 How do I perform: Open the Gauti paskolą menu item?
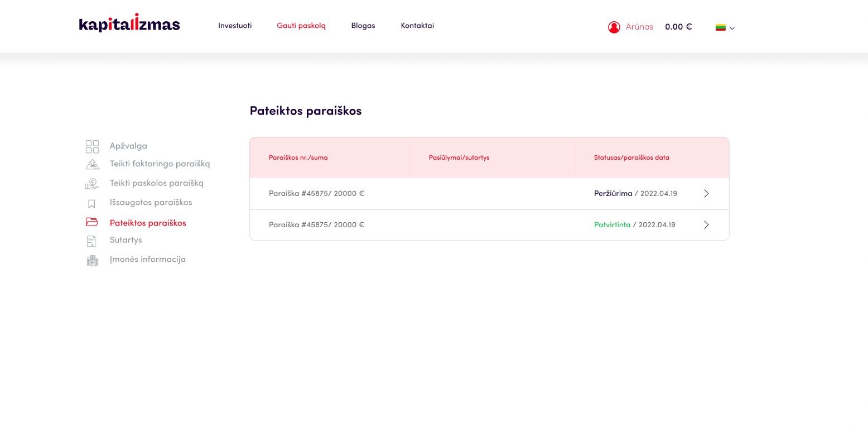[301, 26]
